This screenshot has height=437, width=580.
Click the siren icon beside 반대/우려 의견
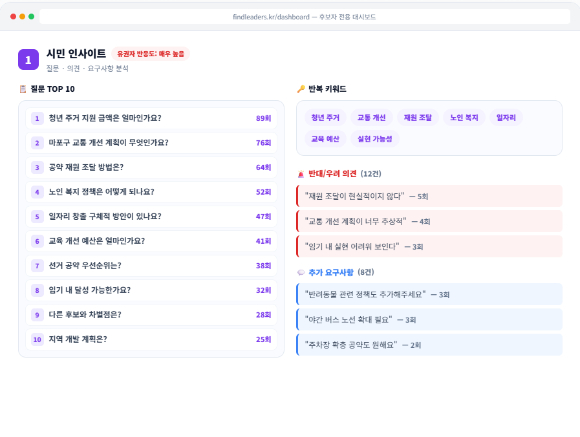click(301, 174)
